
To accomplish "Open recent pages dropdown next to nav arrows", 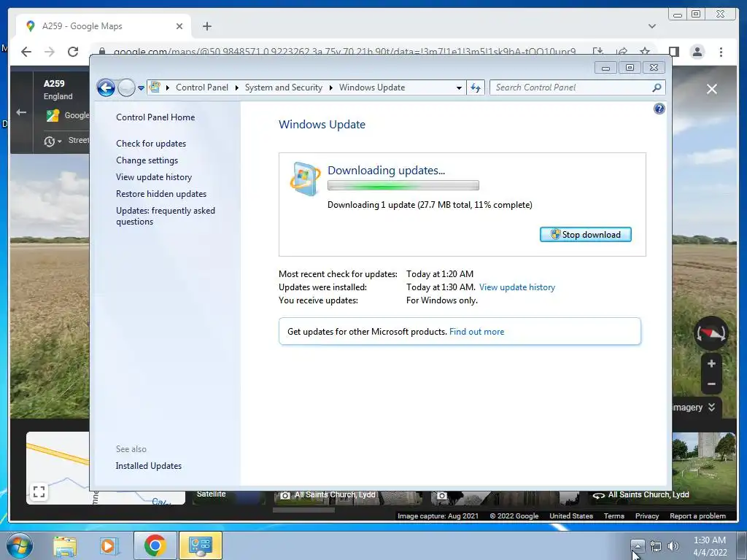I will tap(141, 88).
